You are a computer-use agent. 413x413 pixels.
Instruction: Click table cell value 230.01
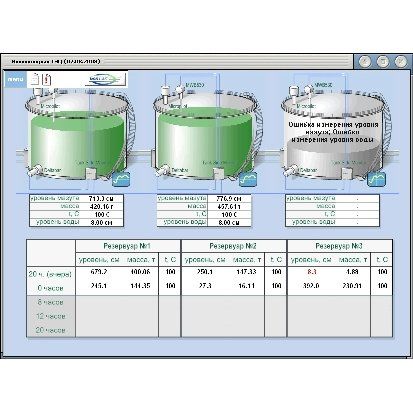[x=352, y=286]
